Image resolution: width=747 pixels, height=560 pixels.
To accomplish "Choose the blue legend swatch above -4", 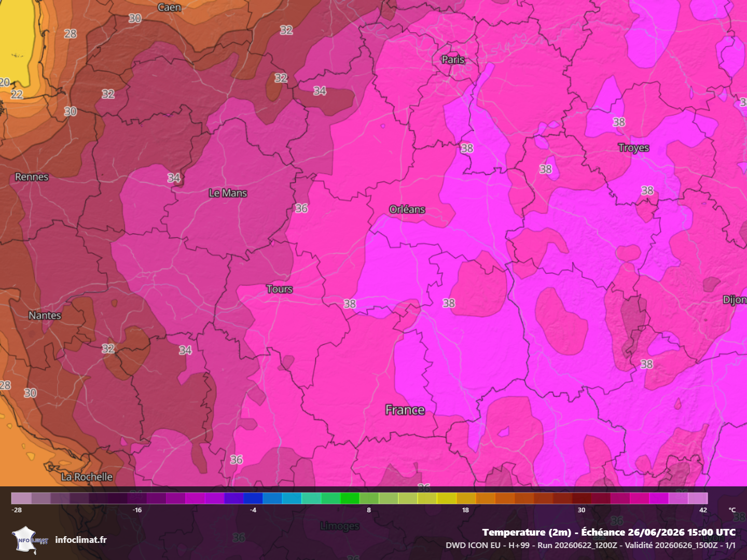I will tap(253, 498).
